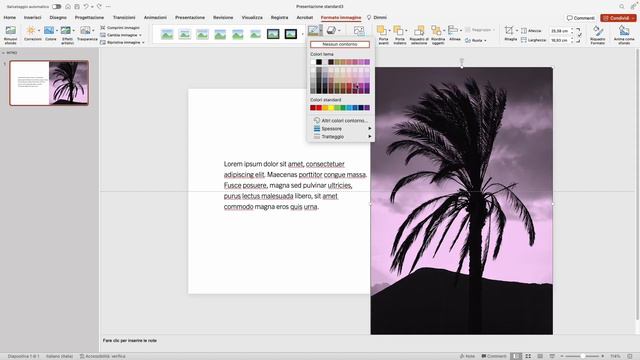Click the Undo arrow icon
The height and width of the screenshot is (360, 640).
pyautogui.click(x=86, y=7)
